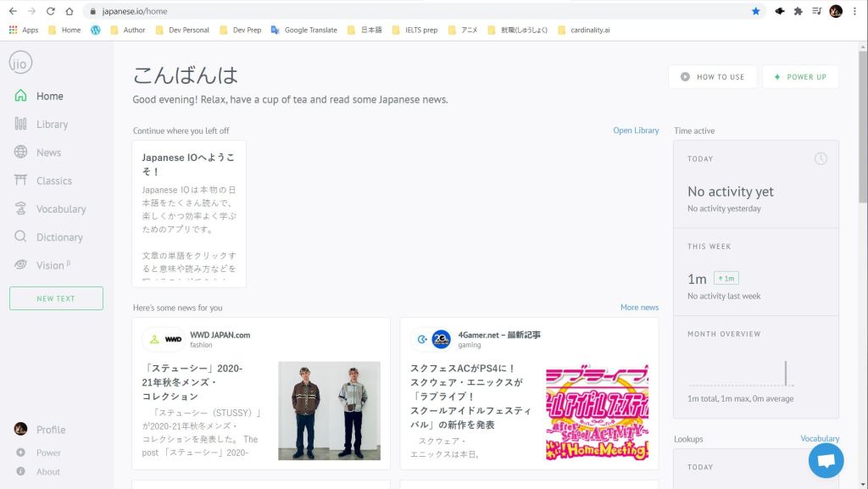Go to News in the sidebar
The image size is (868, 489).
48,153
